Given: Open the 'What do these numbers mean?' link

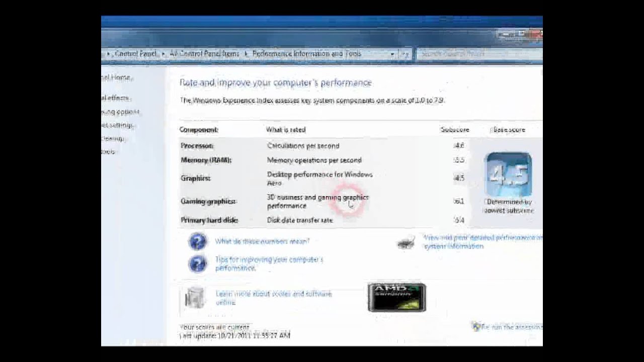Looking at the screenshot, I should click(x=262, y=241).
